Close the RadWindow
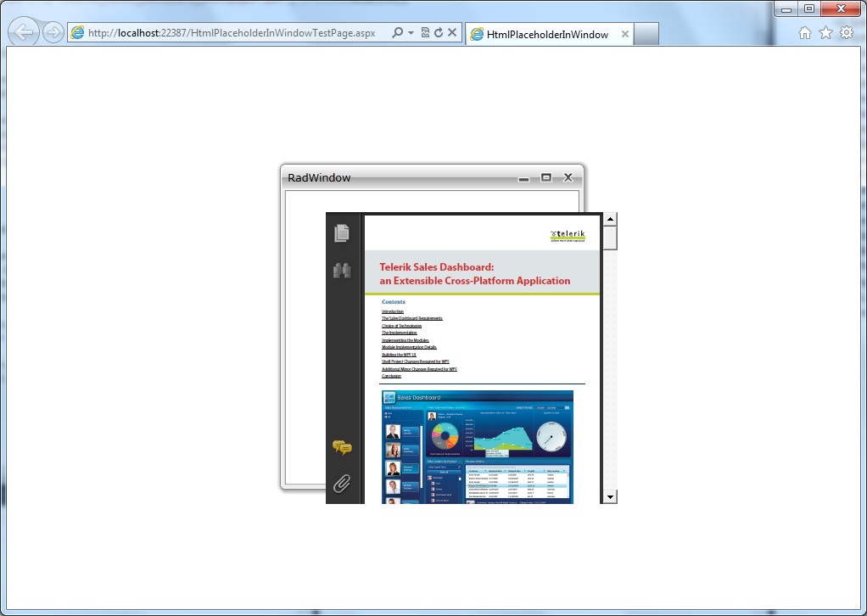Viewport: 867px width, 616px height. [568, 177]
